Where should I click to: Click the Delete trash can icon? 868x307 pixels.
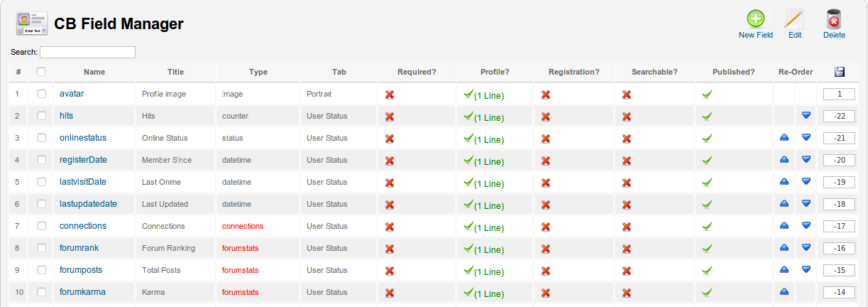[834, 19]
